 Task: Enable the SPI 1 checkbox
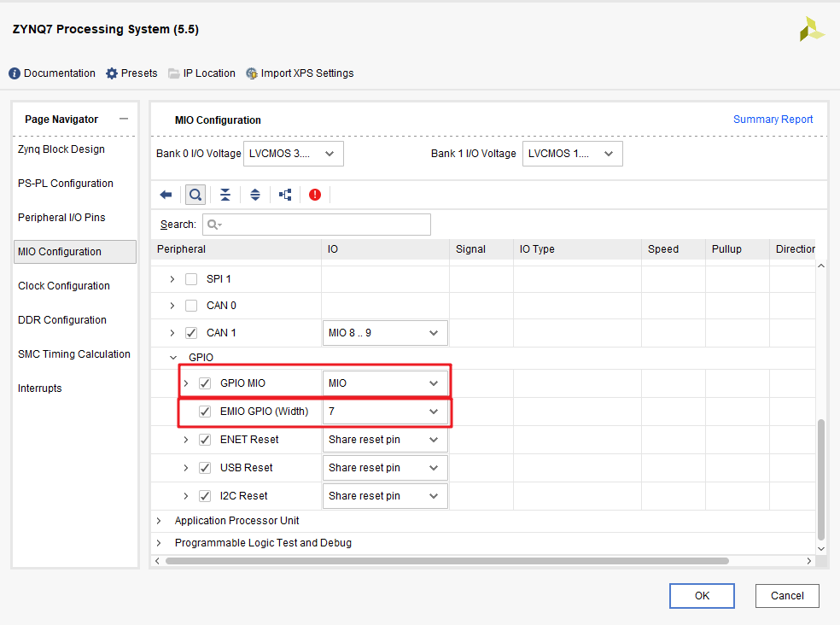[191, 279]
